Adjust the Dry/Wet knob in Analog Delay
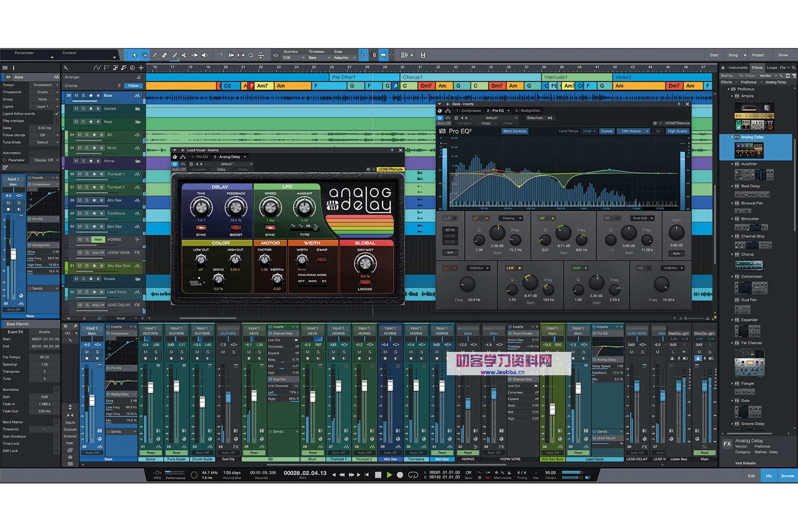 (365, 264)
